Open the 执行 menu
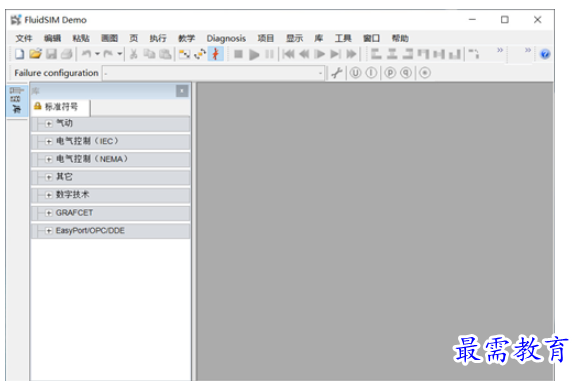Screen dimensions: 577x381 (158, 38)
